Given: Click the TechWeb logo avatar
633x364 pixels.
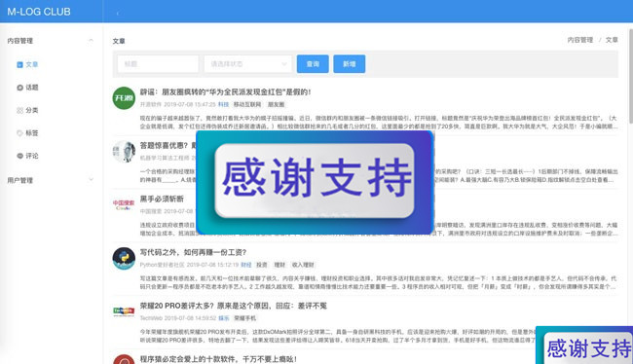Looking at the screenshot, I should coord(124,311).
